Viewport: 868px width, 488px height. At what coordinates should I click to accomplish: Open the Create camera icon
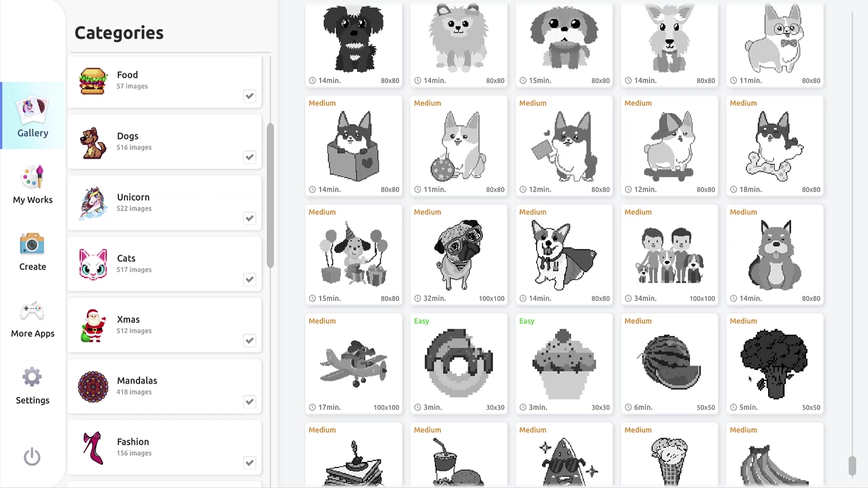point(32,244)
